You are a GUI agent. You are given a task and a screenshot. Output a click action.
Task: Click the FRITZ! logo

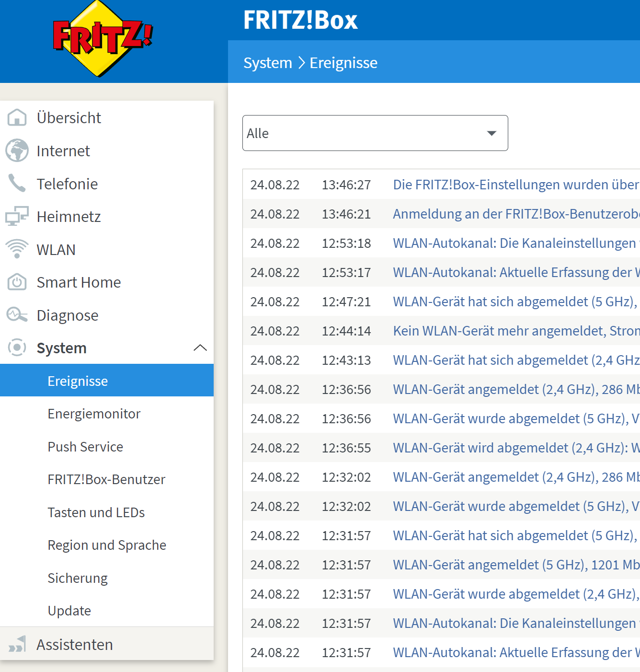pos(103,38)
